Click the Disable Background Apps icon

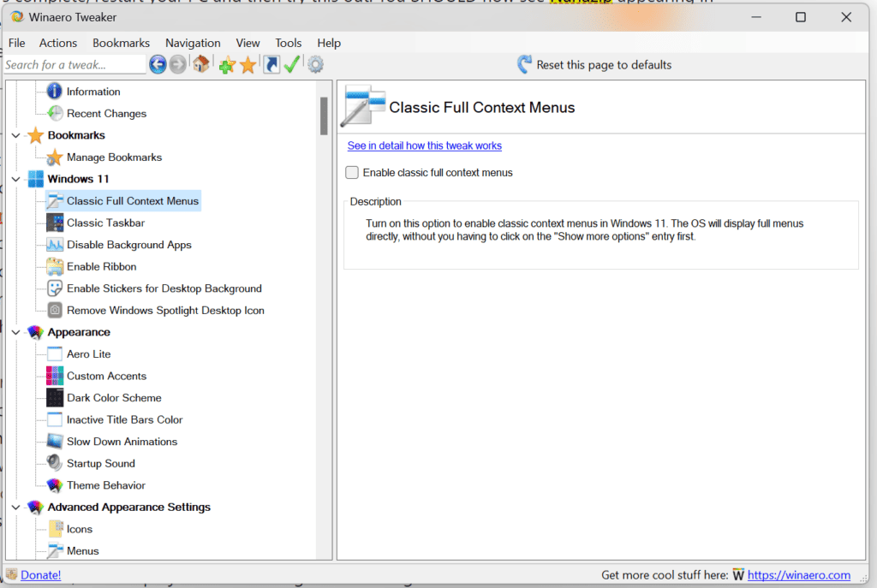[x=54, y=244]
